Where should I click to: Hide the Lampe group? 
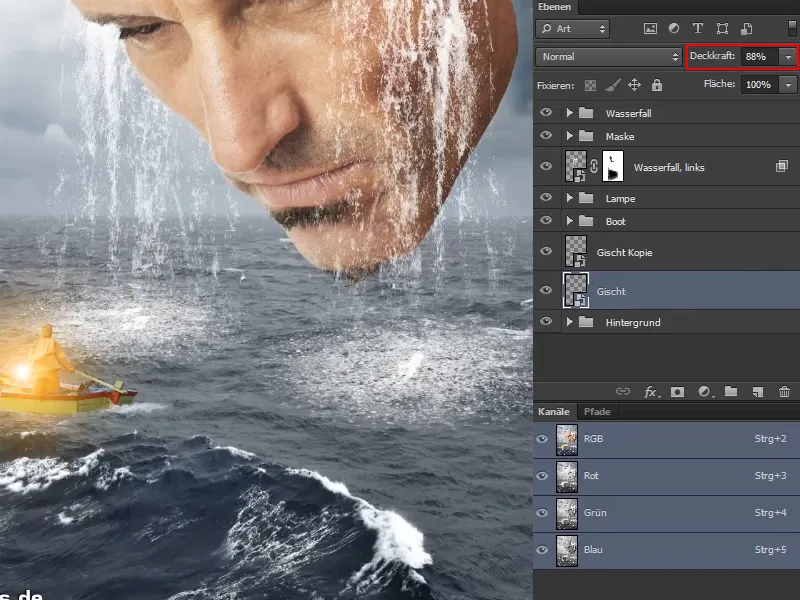pos(546,197)
